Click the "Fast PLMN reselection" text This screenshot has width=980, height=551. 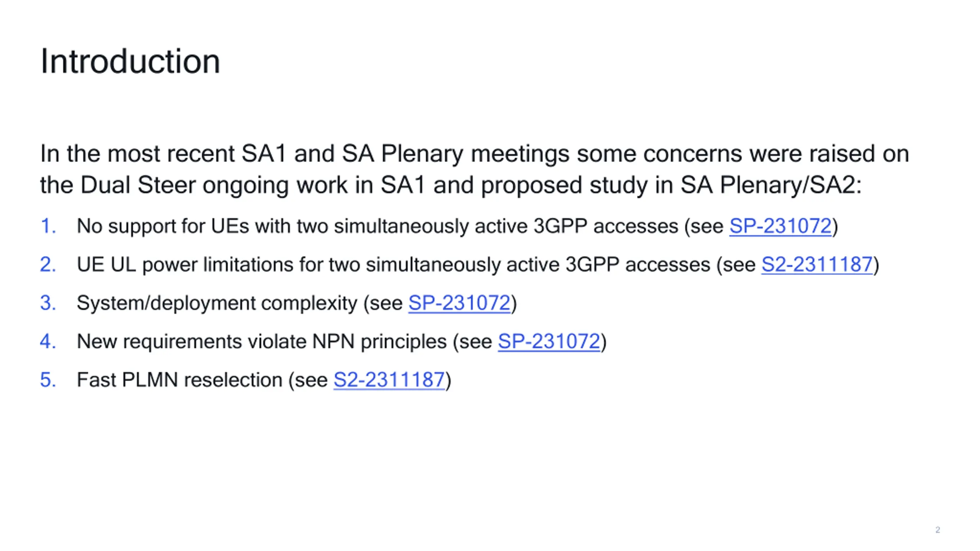point(180,380)
